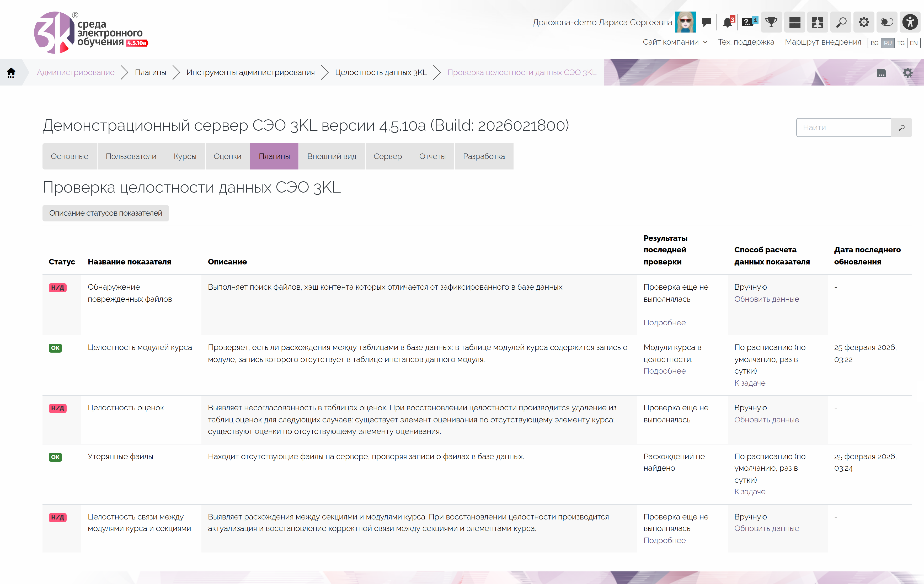
Task: Open accessibility options icon
Action: [910, 22]
